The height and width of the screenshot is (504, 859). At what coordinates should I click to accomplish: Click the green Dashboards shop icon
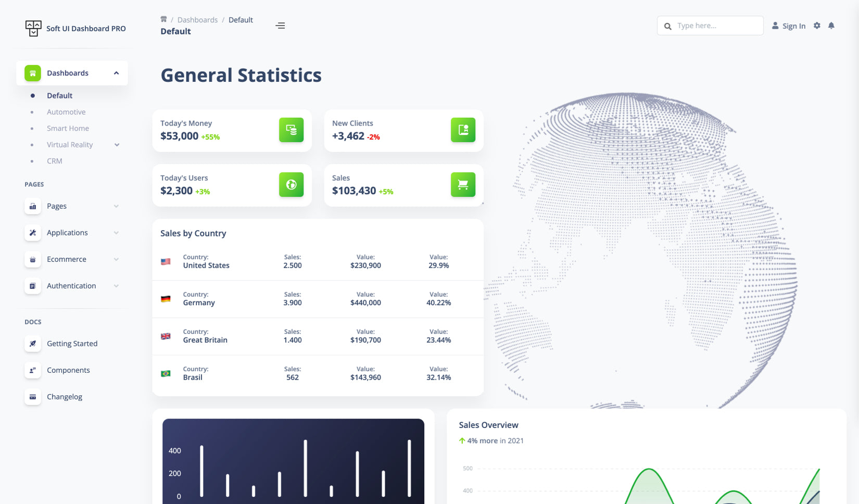(33, 73)
